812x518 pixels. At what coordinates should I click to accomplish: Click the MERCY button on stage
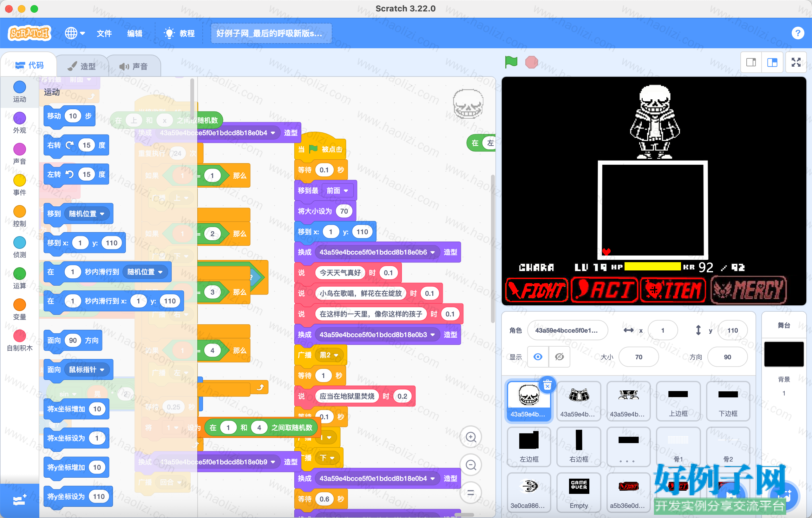tap(748, 290)
